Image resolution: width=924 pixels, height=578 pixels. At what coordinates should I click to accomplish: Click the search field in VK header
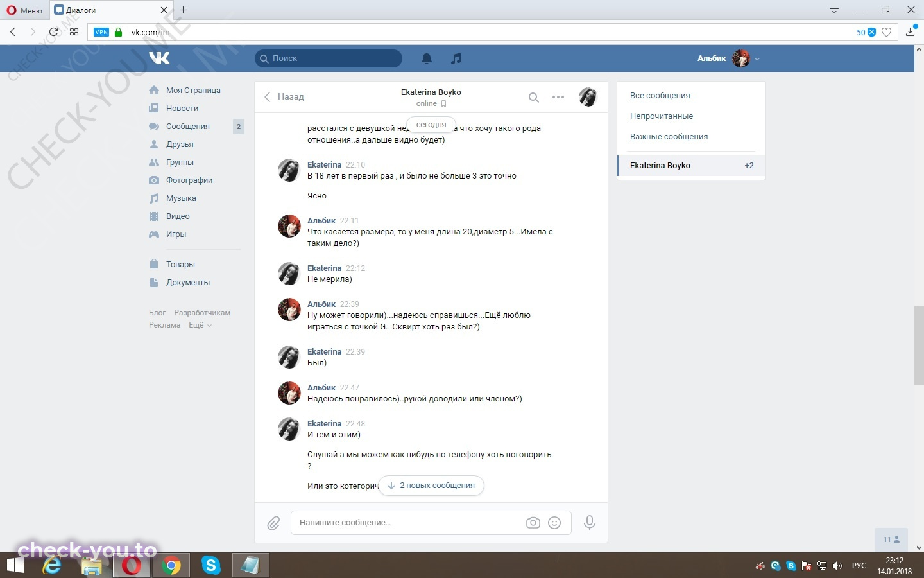(329, 58)
